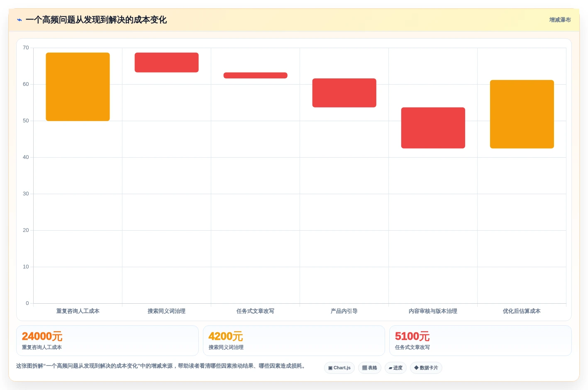This screenshot has width=588, height=390.
Task: Click the description text beginning 这张图拆解
Action: 162,366
